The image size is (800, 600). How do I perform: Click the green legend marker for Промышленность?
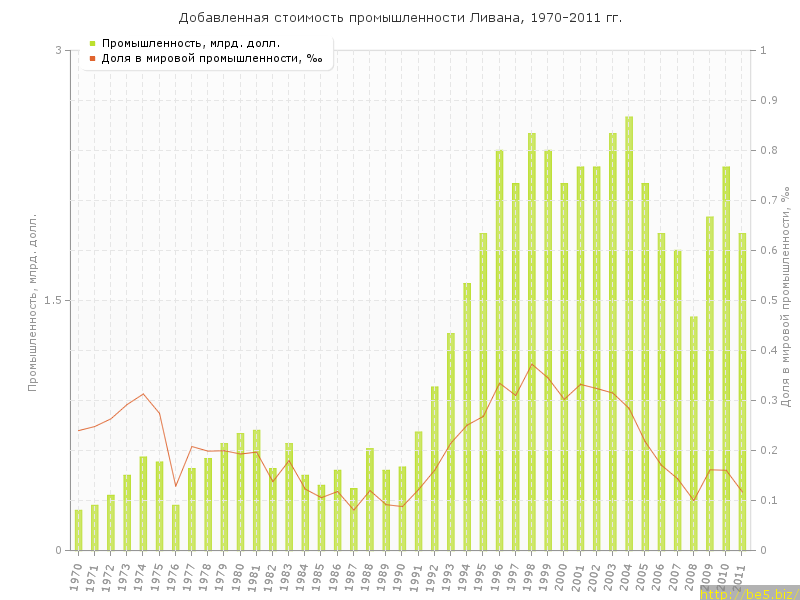[x=93, y=43]
